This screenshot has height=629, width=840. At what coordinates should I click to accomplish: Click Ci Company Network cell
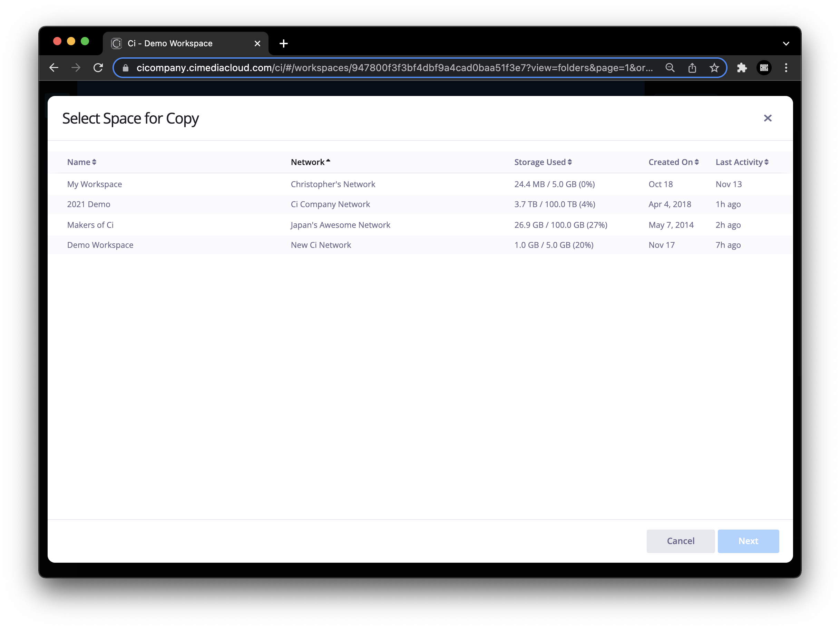pyautogui.click(x=330, y=204)
